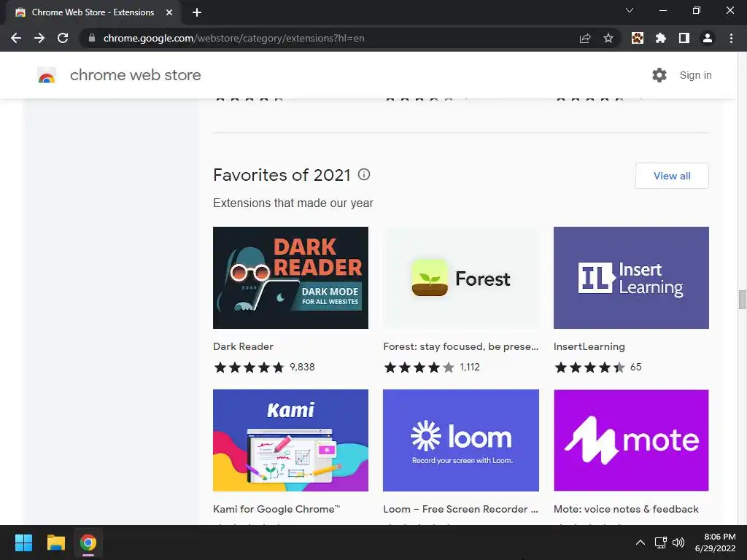Viewport: 747px width, 560px height.
Task: Open the volume tray icon
Action: 678,542
